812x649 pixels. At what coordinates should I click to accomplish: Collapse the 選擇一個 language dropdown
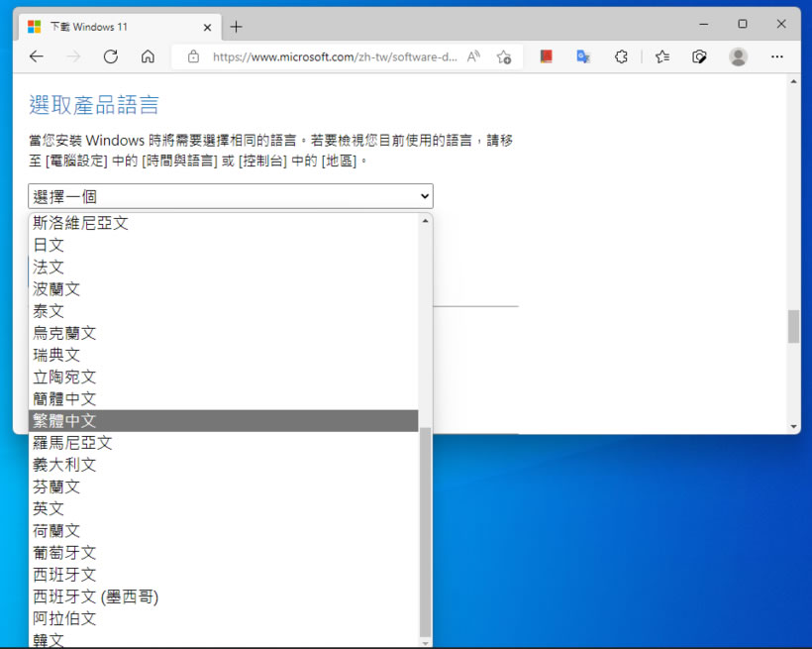pos(231,196)
